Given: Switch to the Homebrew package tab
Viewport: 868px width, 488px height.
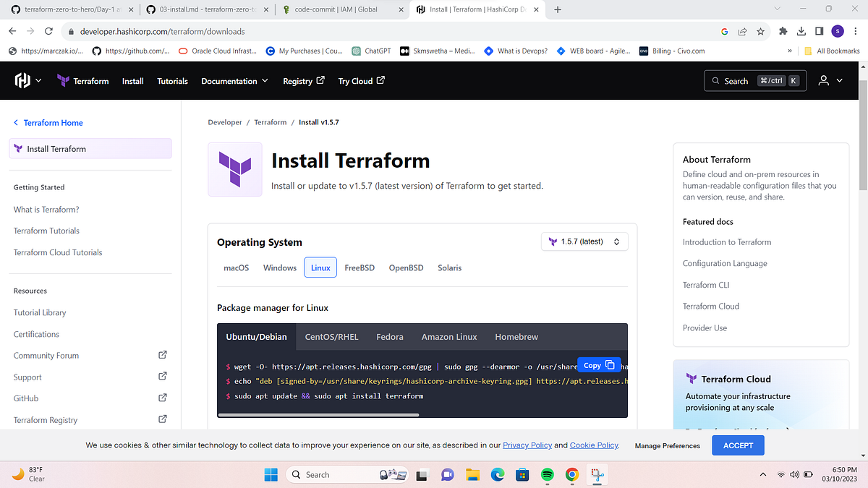Looking at the screenshot, I should tap(516, 337).
